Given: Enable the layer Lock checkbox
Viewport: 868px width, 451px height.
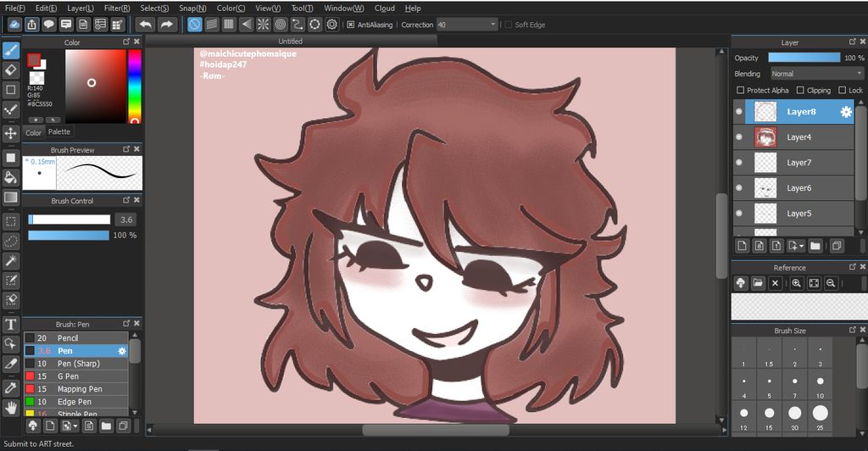Looking at the screenshot, I should pos(842,90).
